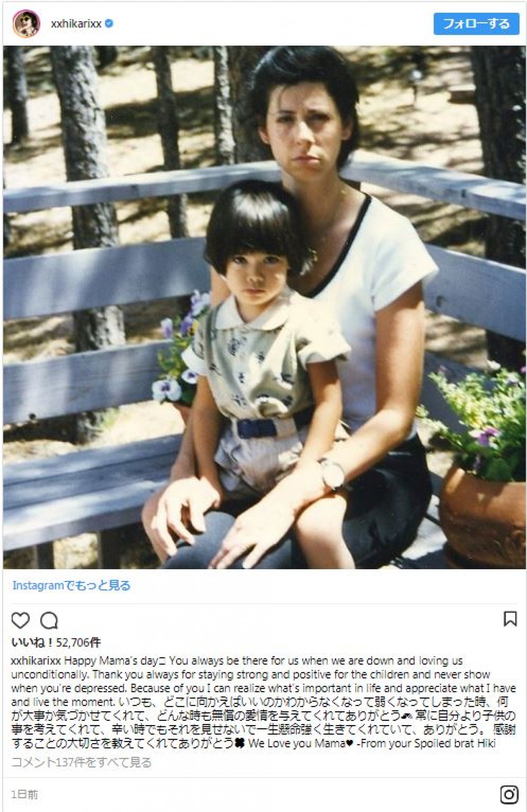Viewport: 527px width, 812px height.
Task: Follow the Instagramでもっと見る link
Action: [71, 585]
